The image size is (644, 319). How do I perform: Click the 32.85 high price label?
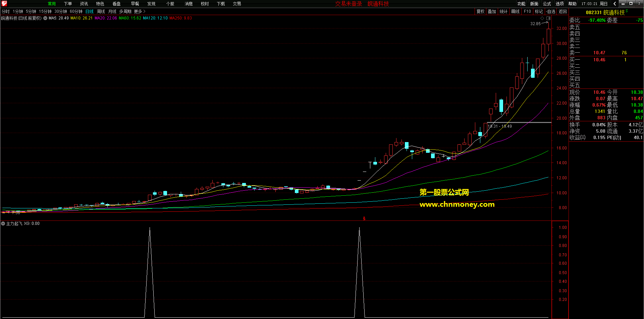pyautogui.click(x=535, y=24)
